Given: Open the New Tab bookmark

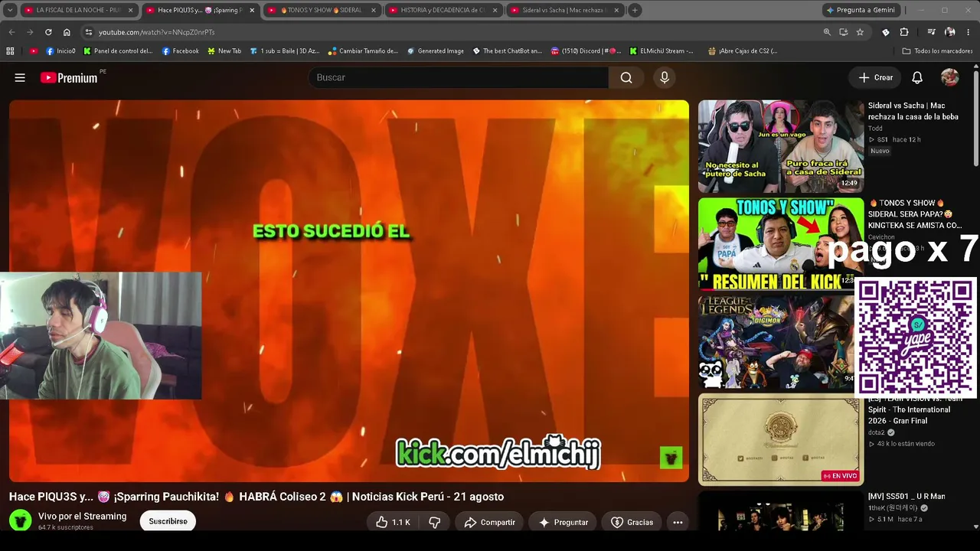Looking at the screenshot, I should [224, 51].
